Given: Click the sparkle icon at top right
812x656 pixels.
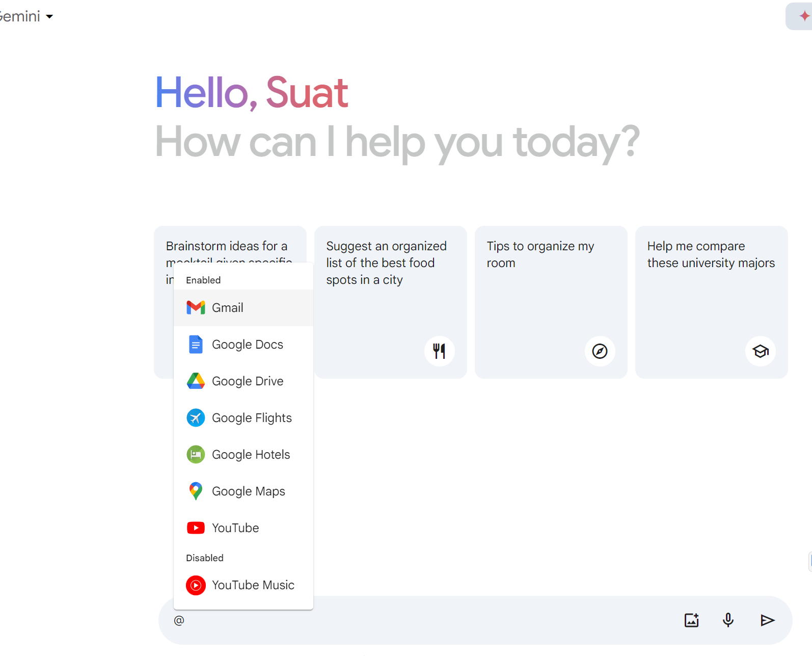Looking at the screenshot, I should point(804,16).
